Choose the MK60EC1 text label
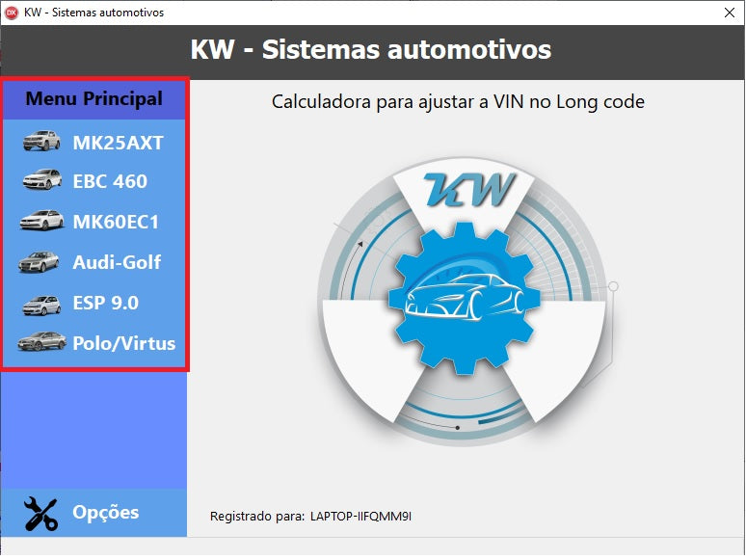 116,222
